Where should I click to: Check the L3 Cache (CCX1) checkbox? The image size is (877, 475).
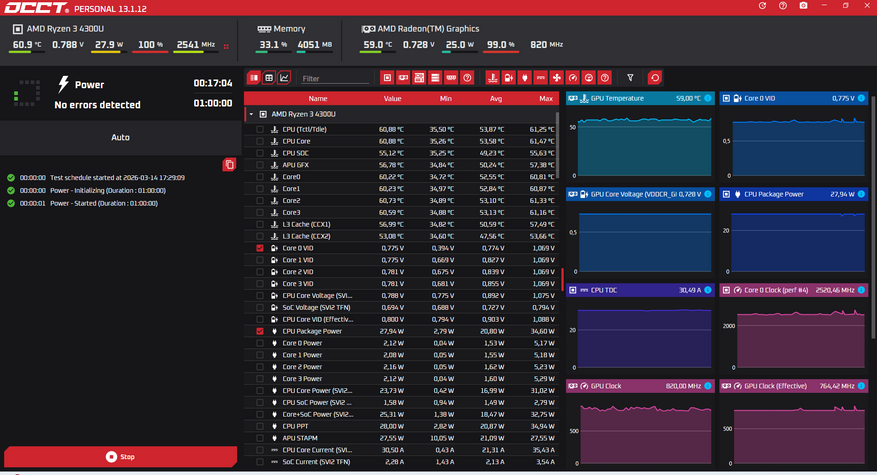point(260,224)
